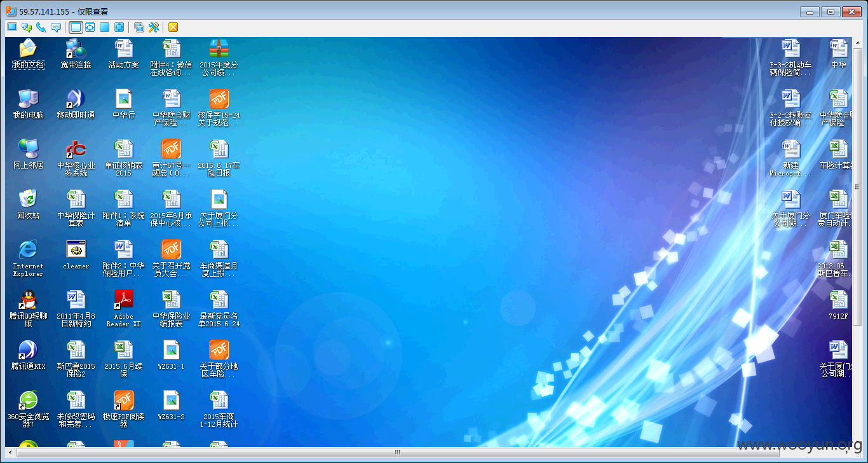
Task: Open the WZ631-1 image file
Action: (171, 356)
